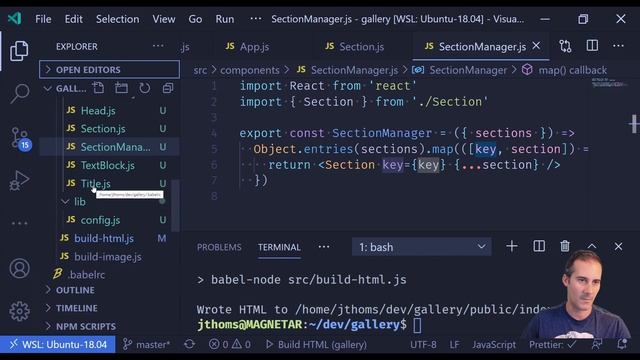Close the terminal panel
640x360 pixels.
(x=618, y=247)
